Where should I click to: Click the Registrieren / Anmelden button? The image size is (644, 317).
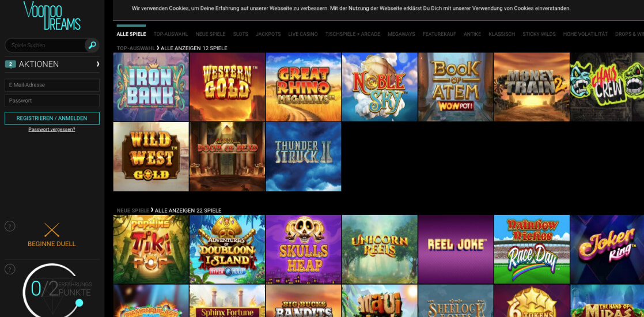52,118
